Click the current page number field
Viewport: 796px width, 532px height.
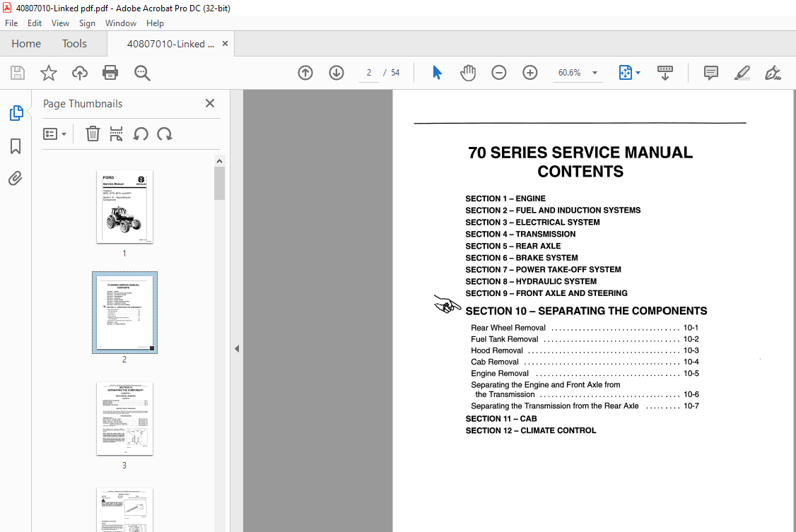[369, 73]
